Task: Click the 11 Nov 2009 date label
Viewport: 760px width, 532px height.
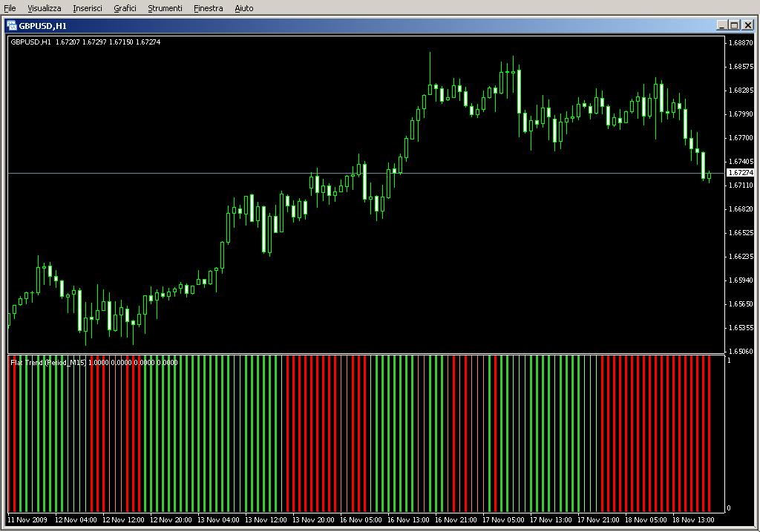Action: (x=27, y=520)
